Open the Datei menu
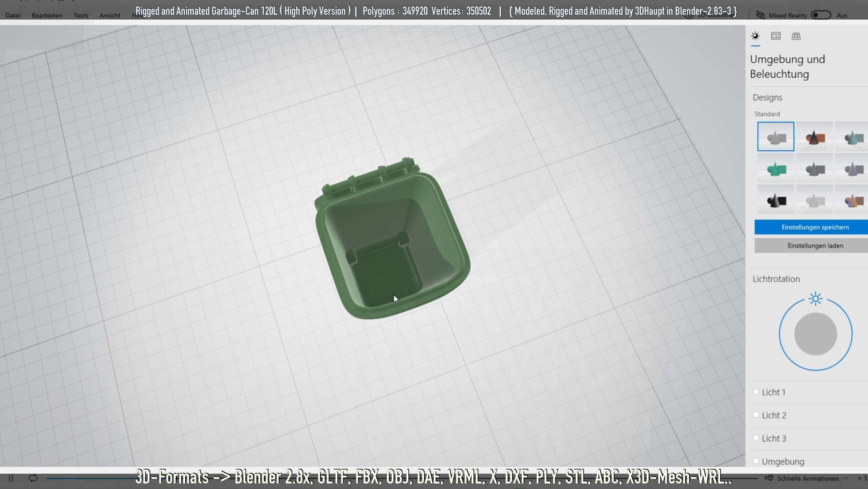This screenshot has width=868, height=489. point(13,16)
